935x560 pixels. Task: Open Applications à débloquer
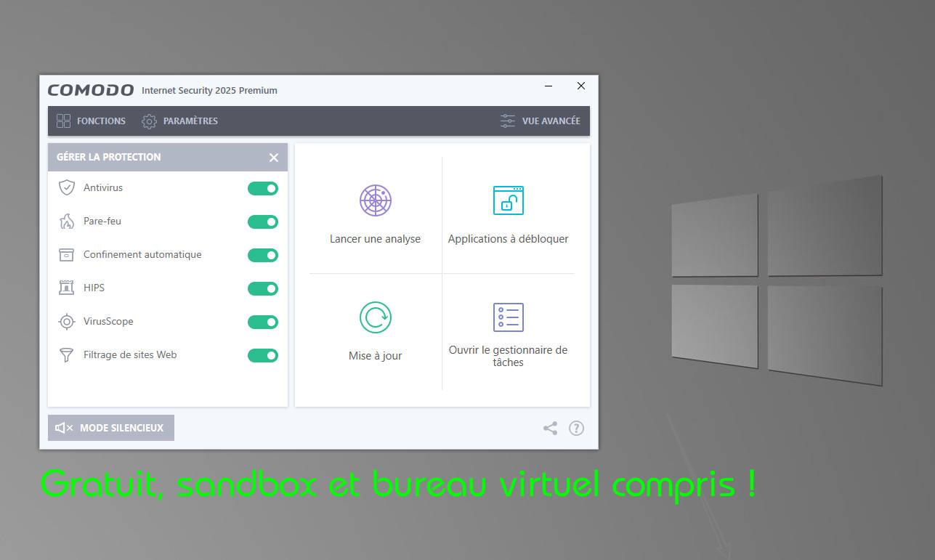click(508, 239)
